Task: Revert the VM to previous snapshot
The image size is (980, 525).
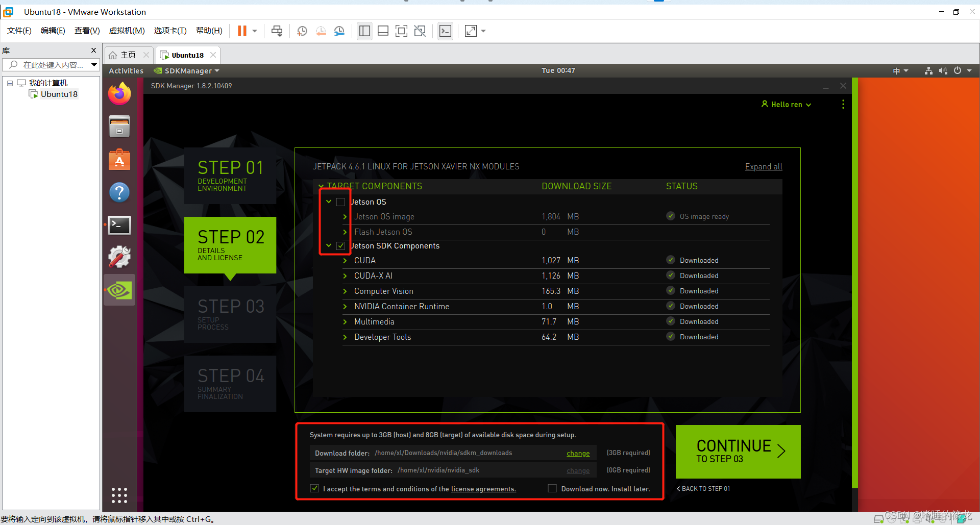Action: [x=321, y=31]
